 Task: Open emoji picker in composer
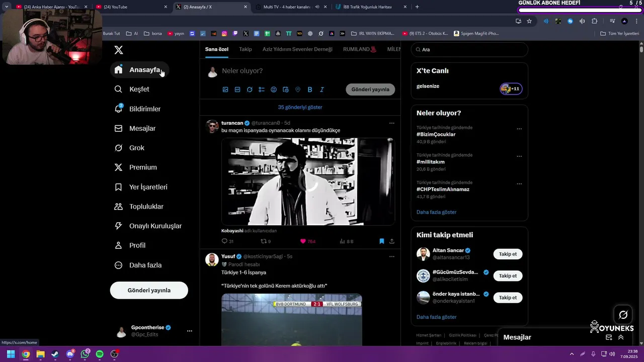[x=274, y=89]
